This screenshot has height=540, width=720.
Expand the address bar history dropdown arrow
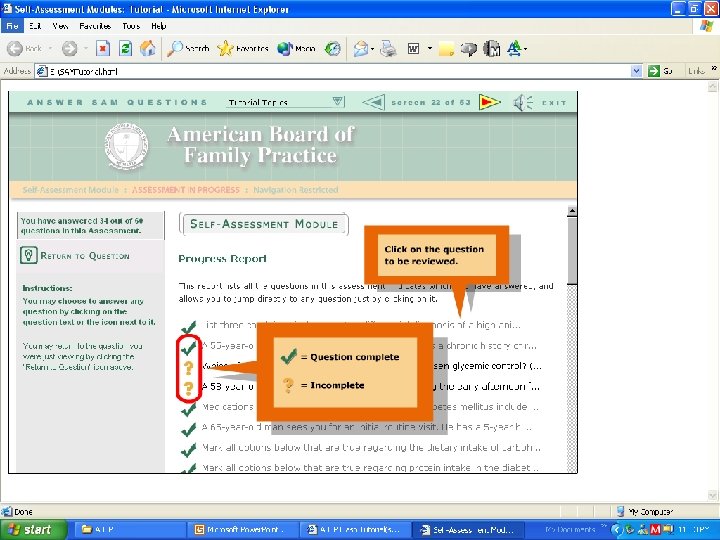pyautogui.click(x=636, y=71)
